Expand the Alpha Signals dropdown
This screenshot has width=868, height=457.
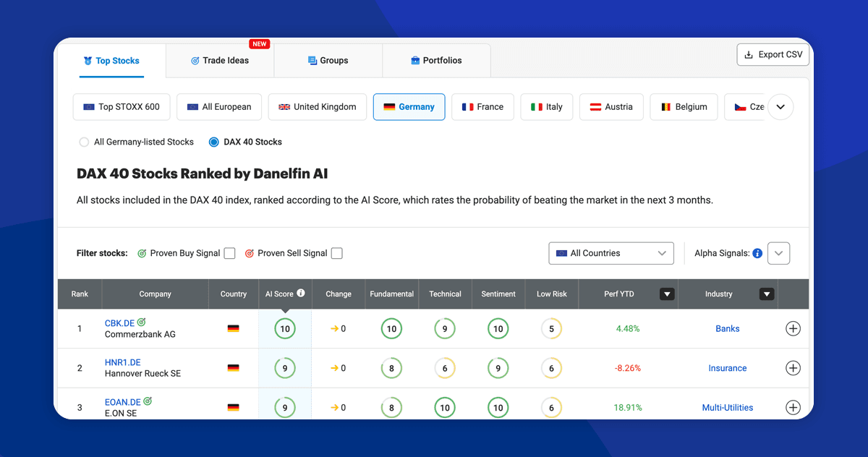pos(778,253)
